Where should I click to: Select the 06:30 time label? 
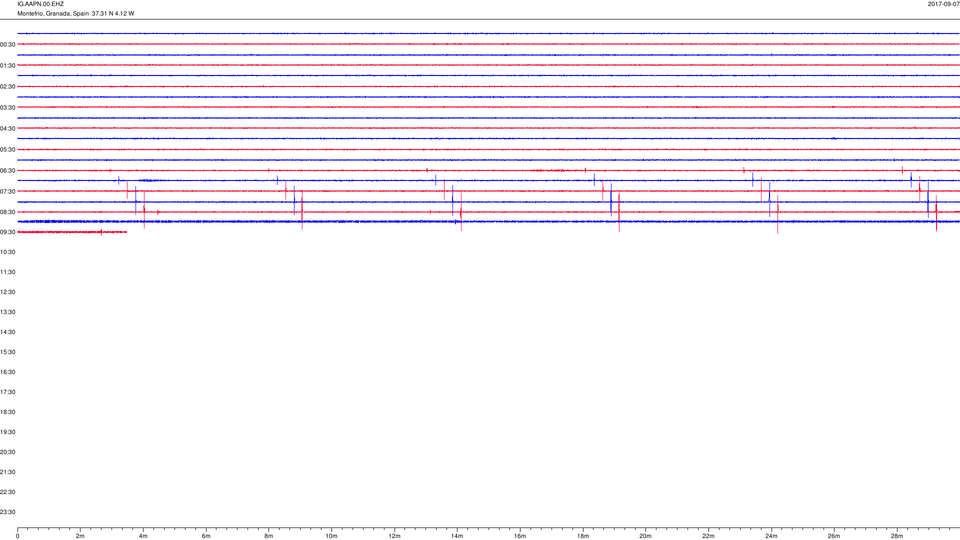coord(7,171)
